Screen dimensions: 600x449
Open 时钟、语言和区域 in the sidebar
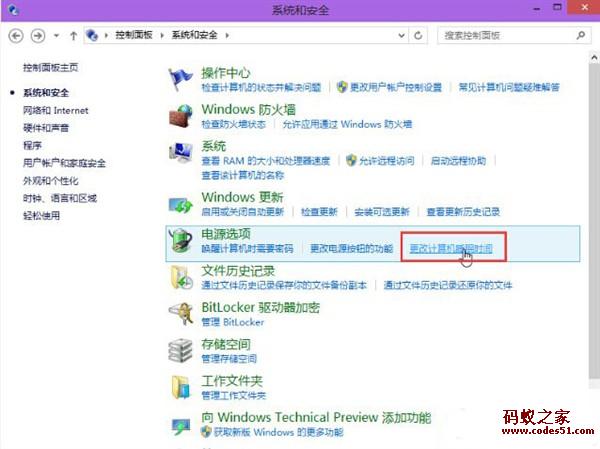tap(60, 198)
